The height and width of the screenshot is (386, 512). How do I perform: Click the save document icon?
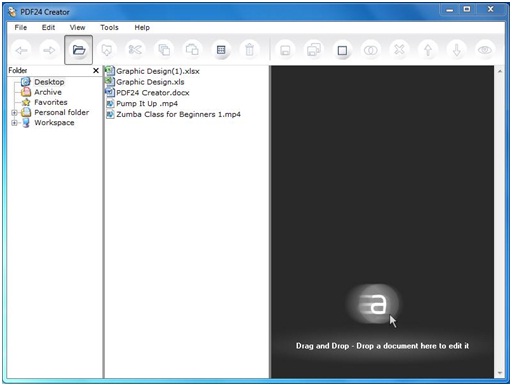285,50
